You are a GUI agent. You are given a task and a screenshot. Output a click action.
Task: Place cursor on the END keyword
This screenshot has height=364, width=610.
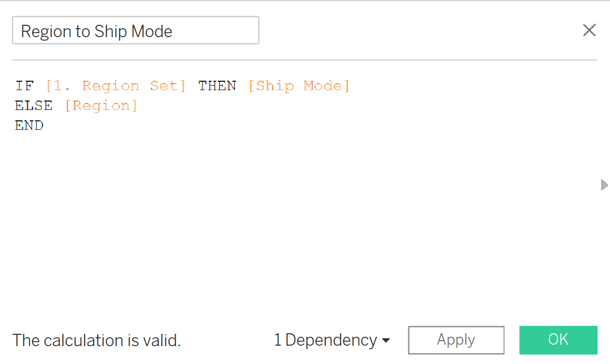tap(29, 125)
